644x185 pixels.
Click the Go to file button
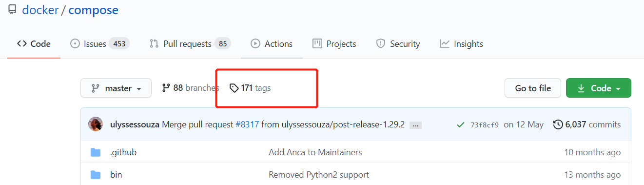point(533,88)
